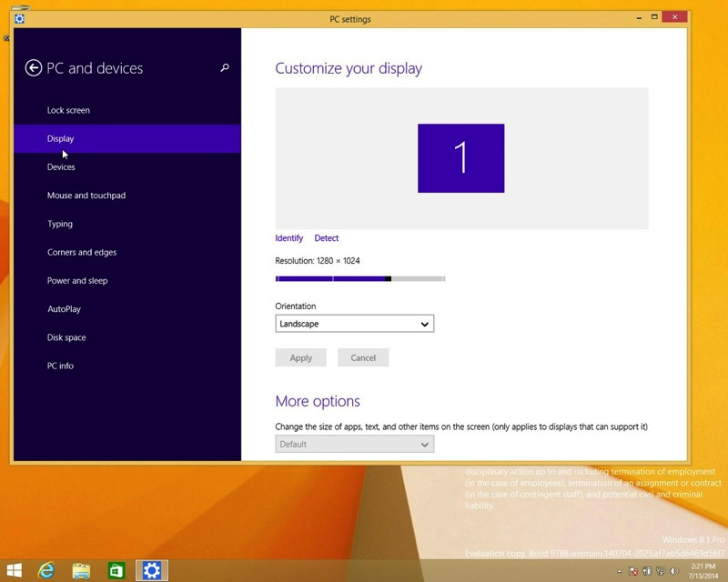
Task: Launch Internet Explorer from the taskbar
Action: (46, 570)
